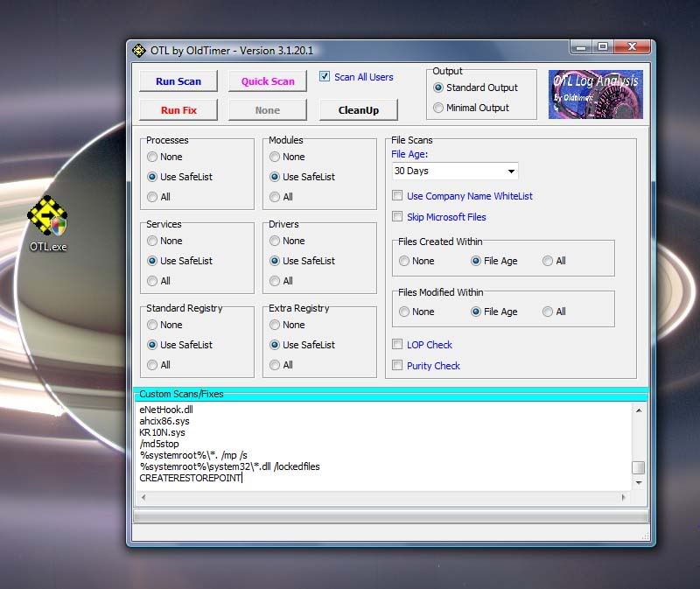
Task: Click the /md5stop line
Action: pos(159,444)
